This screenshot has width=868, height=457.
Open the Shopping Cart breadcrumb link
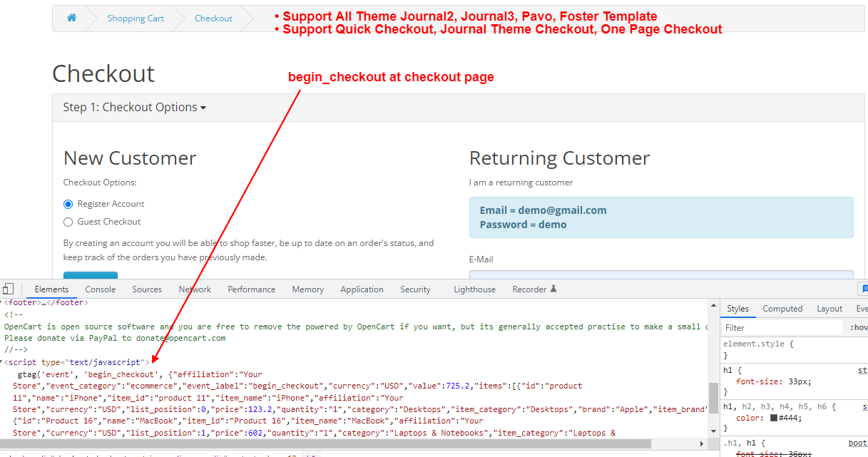pos(136,19)
